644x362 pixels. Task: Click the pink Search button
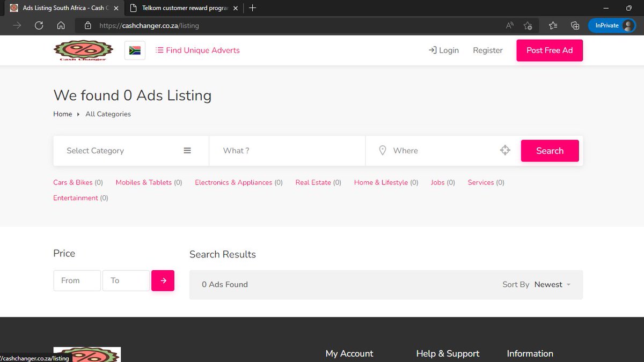550,151
